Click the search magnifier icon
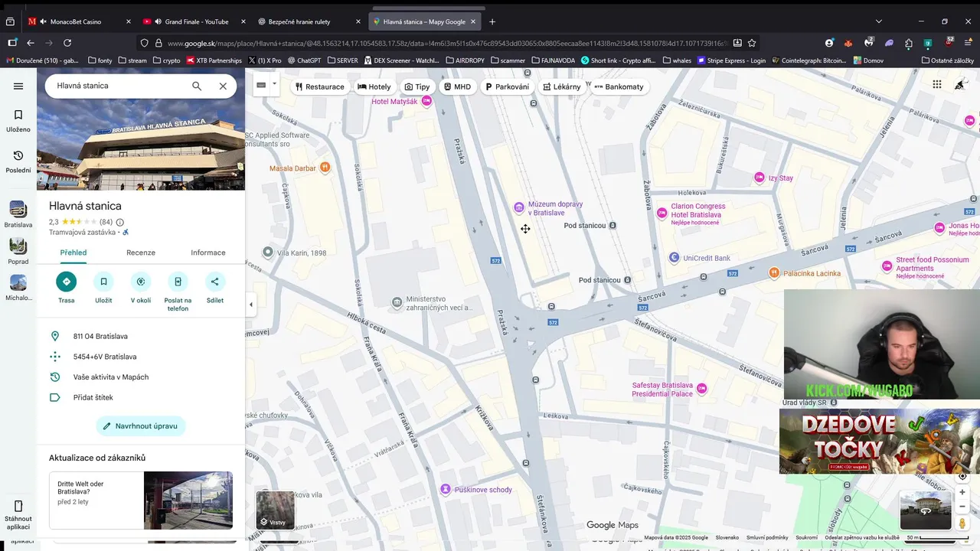The image size is (980, 551). (x=197, y=86)
